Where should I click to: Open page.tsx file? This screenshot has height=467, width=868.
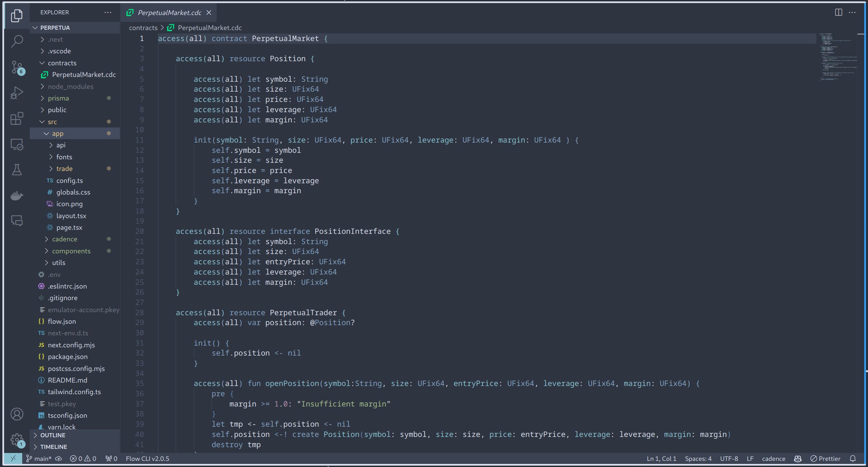tap(75, 227)
